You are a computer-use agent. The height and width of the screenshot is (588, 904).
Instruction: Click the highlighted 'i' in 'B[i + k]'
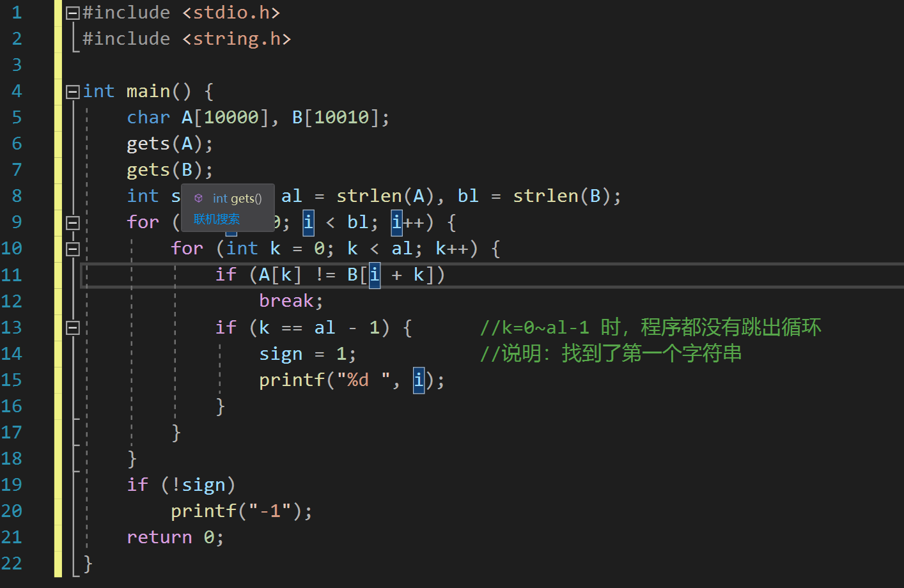coord(375,275)
